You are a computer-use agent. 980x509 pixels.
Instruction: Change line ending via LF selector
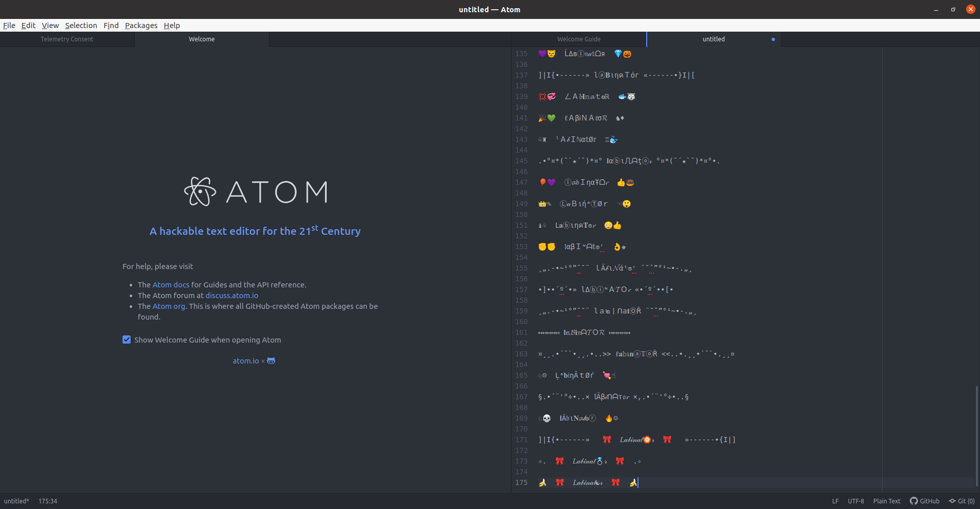pos(836,501)
